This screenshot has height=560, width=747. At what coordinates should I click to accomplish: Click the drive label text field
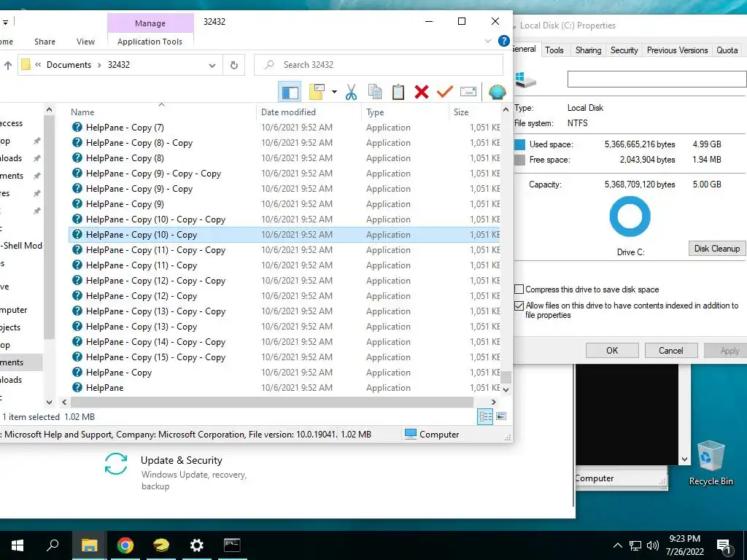click(657, 79)
